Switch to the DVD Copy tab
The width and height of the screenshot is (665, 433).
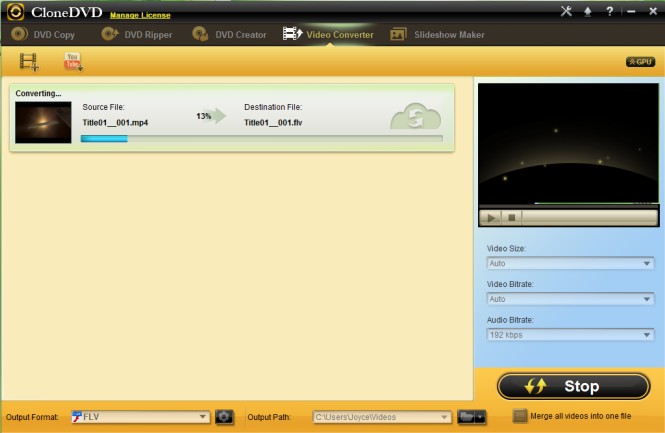[x=43, y=34]
